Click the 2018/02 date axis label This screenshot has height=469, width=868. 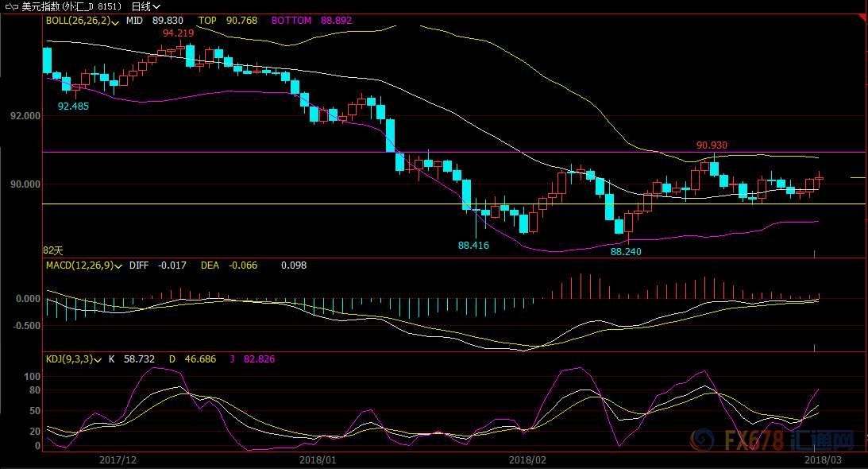tap(527, 460)
